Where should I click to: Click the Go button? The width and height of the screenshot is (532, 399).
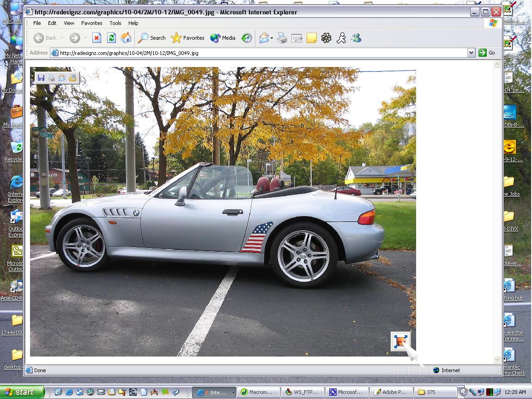pos(487,53)
